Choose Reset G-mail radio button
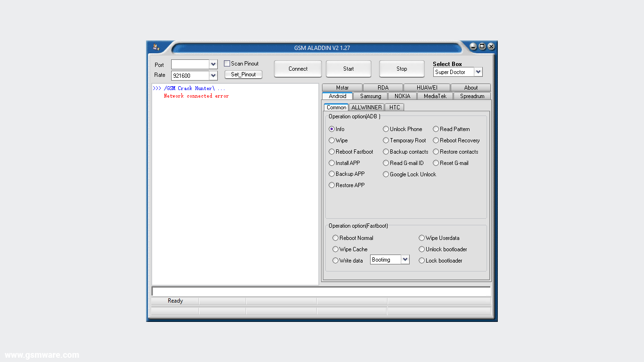This screenshot has width=644, height=362. 436,163
